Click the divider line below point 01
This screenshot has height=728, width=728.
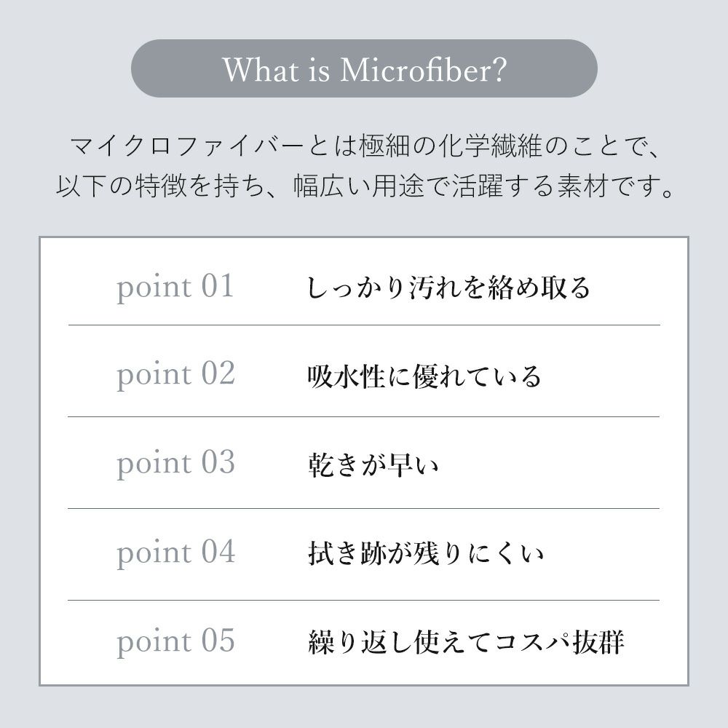coord(364,325)
